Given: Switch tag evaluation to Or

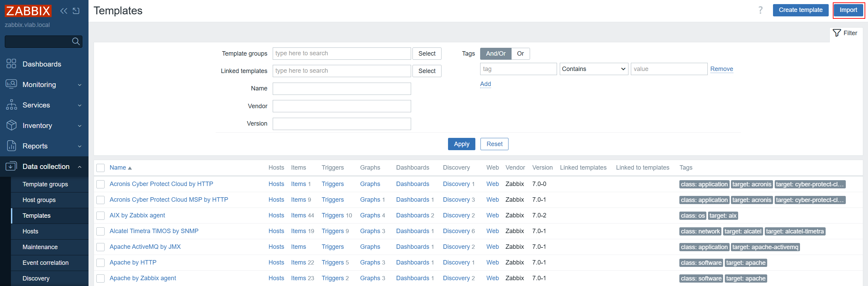Looking at the screenshot, I should [520, 54].
